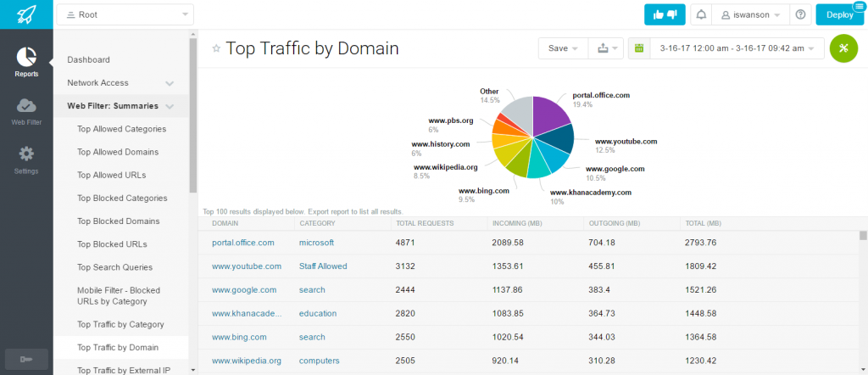The width and height of the screenshot is (868, 375).
Task: Click the sidebar menu scrollbar thumb
Action: tap(192, 115)
